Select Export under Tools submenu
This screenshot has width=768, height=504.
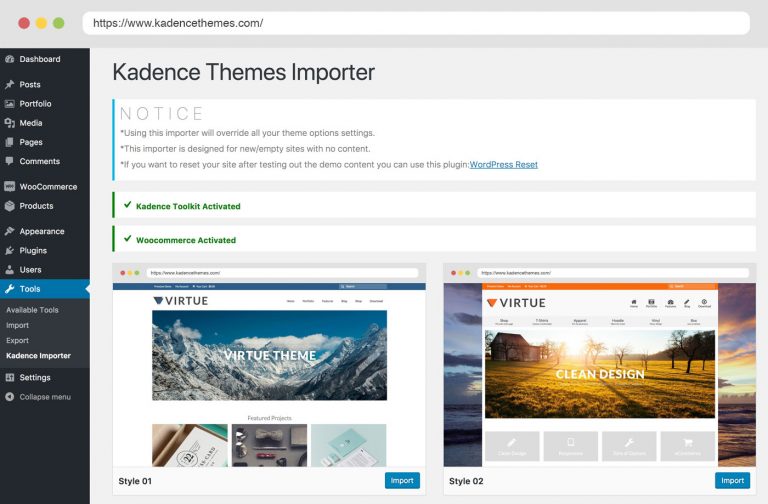point(17,340)
